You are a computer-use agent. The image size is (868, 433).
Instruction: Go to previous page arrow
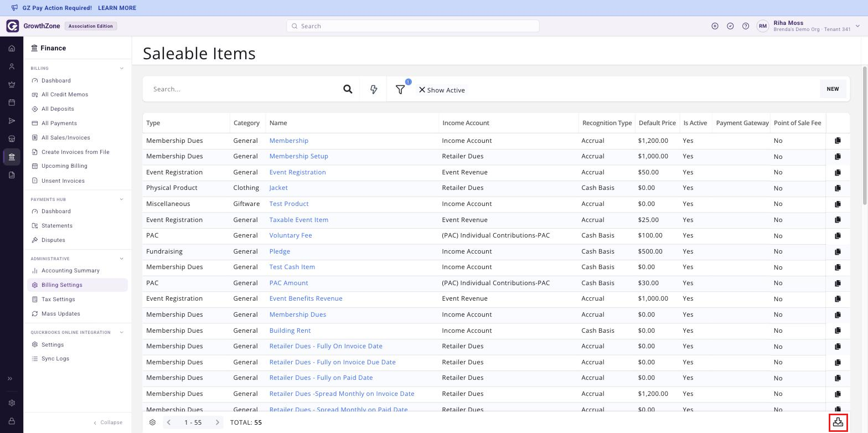(x=169, y=422)
